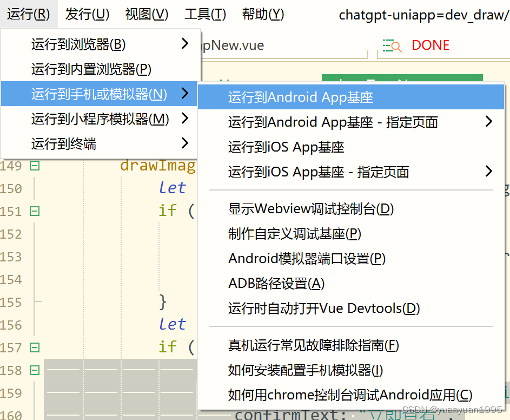
Task: Select 运行到终端 entry
Action: click(x=99, y=143)
